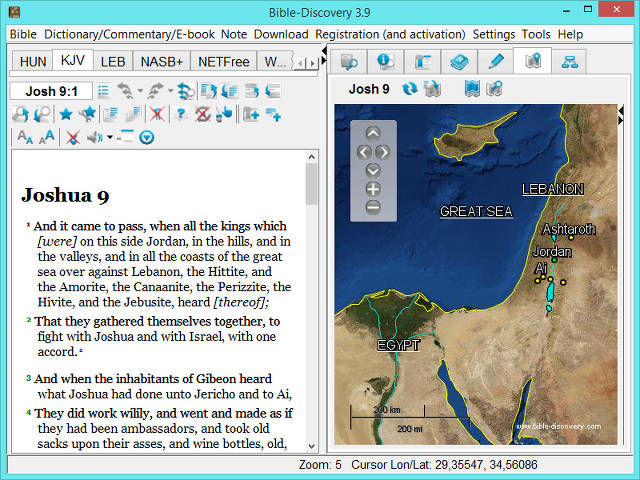Open the Download menu
Image resolution: width=640 pixels, height=480 pixels.
281,34
